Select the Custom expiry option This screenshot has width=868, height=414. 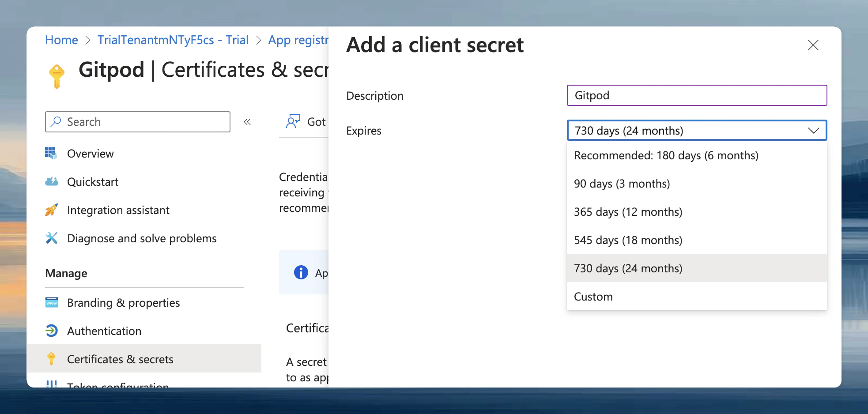(x=697, y=296)
